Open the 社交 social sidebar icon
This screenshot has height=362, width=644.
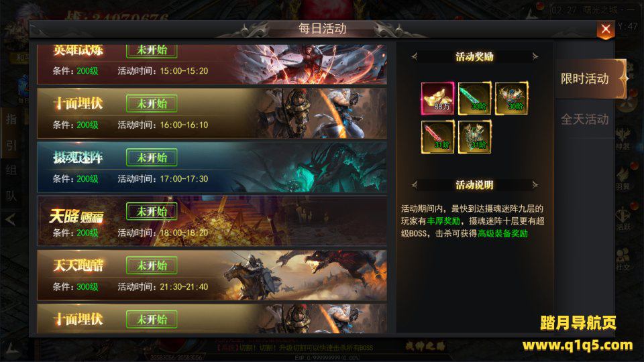(623, 259)
